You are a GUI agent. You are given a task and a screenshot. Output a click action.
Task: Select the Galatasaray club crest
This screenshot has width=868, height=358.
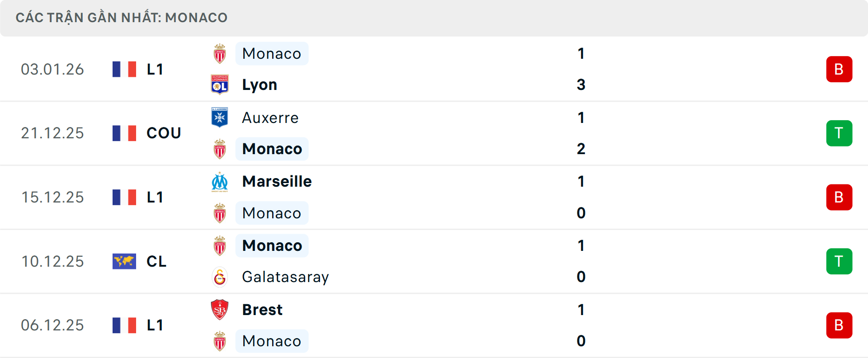click(x=220, y=277)
